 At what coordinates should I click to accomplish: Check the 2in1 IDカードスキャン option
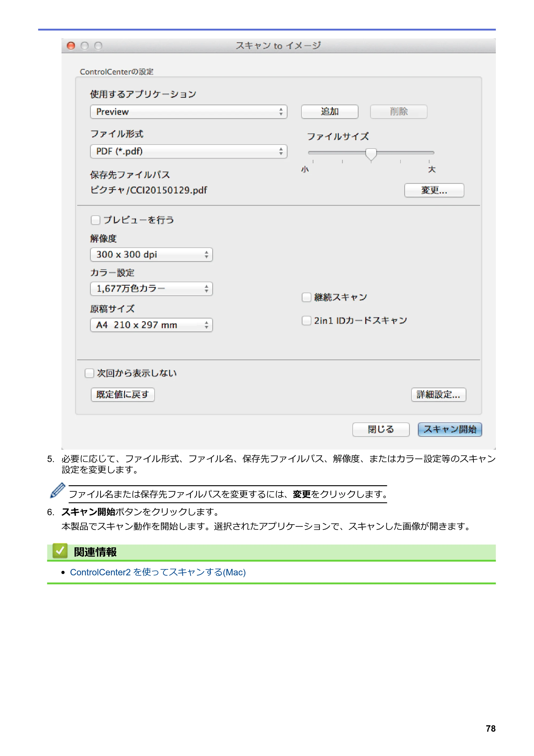[306, 320]
